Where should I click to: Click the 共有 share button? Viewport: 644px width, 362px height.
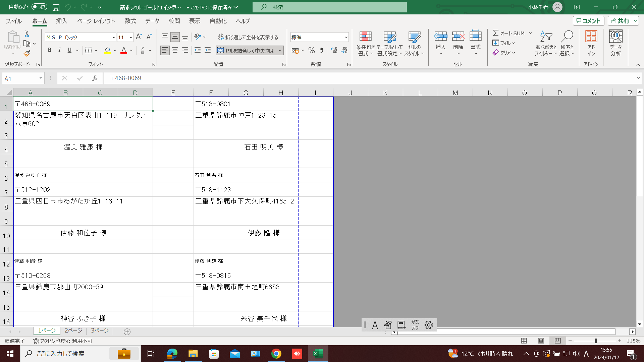[x=620, y=21]
